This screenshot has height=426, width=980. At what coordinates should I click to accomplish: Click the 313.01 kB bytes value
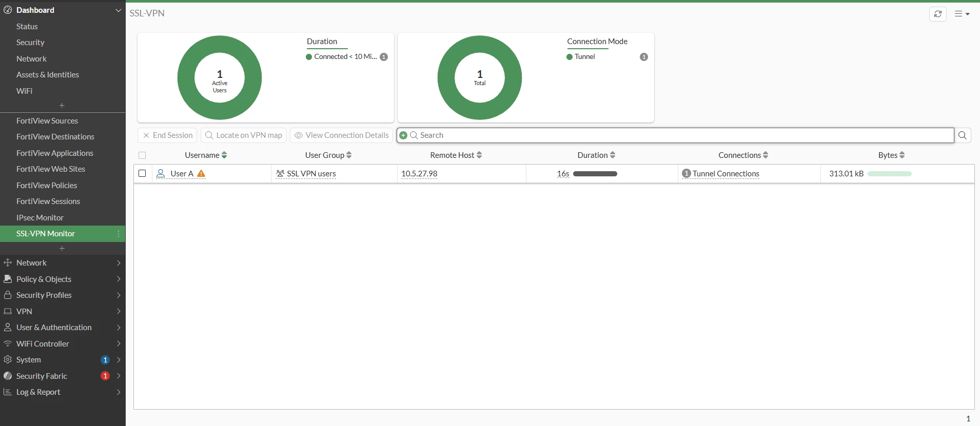pos(847,174)
